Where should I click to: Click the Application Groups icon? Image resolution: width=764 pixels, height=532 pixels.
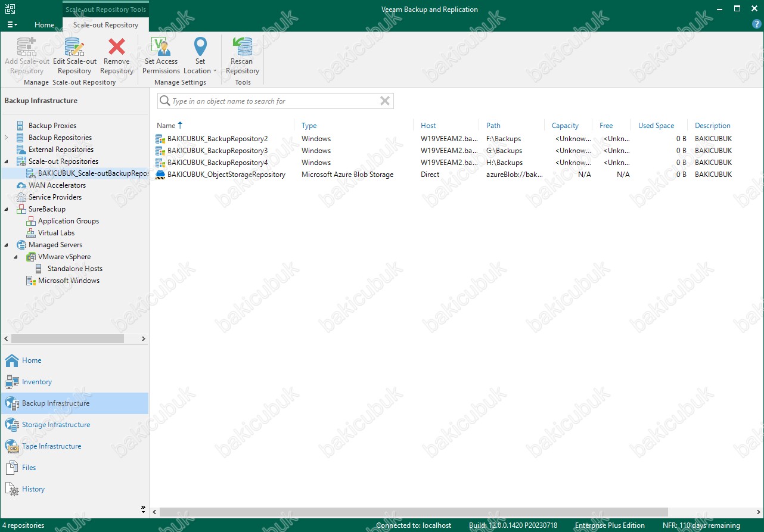[31, 221]
